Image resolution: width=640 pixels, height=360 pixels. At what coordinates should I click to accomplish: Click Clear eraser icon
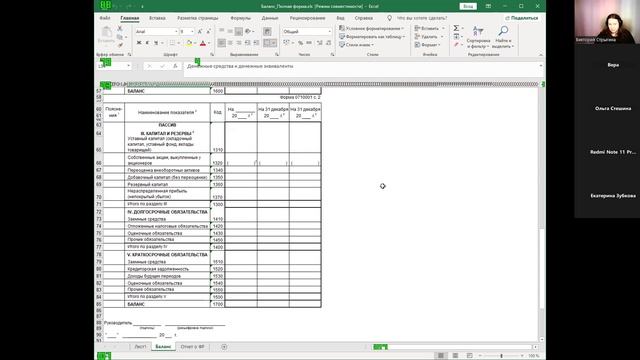coord(456,44)
